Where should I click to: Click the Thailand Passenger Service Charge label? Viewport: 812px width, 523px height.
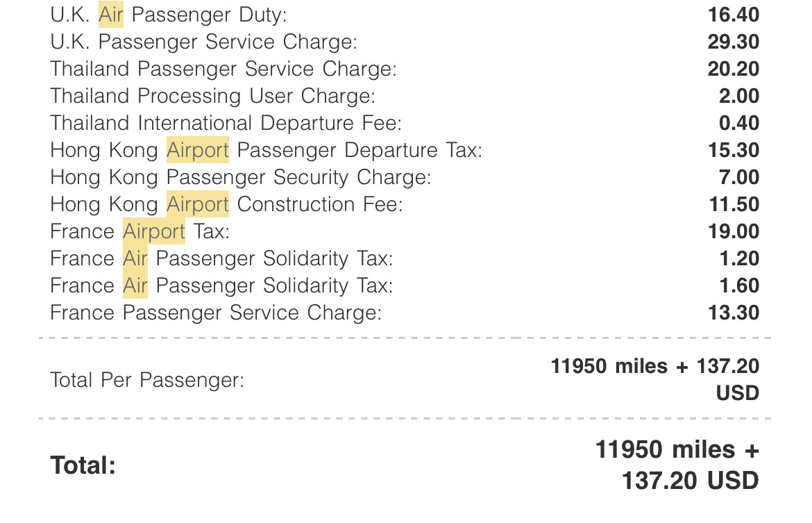(x=223, y=69)
